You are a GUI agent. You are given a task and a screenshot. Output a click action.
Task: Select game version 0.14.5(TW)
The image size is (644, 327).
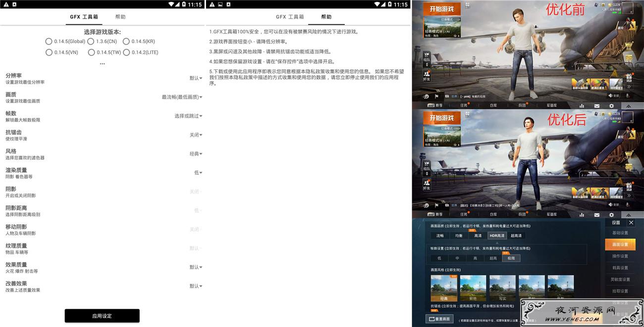point(105,53)
